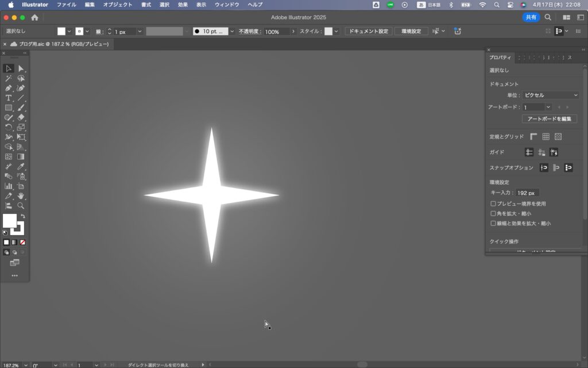Screen dimensions: 588x368
Task: Click the 共有 share button
Action: pyautogui.click(x=531, y=17)
